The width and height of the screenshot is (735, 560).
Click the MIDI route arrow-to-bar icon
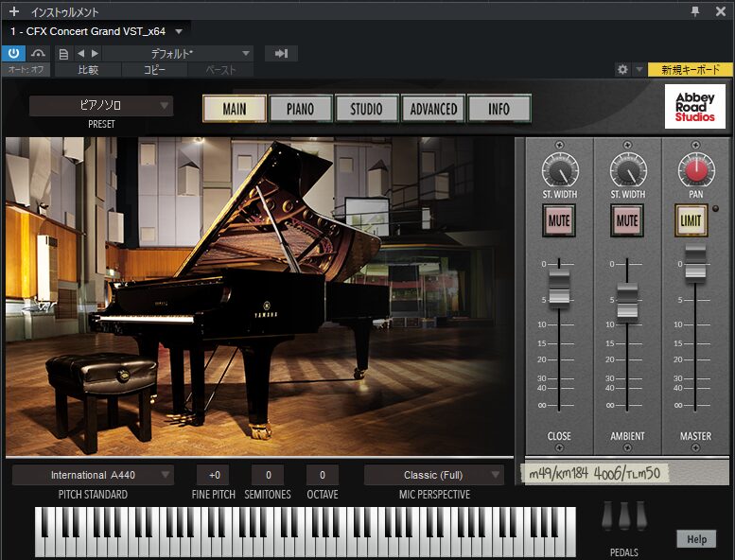click(x=281, y=53)
